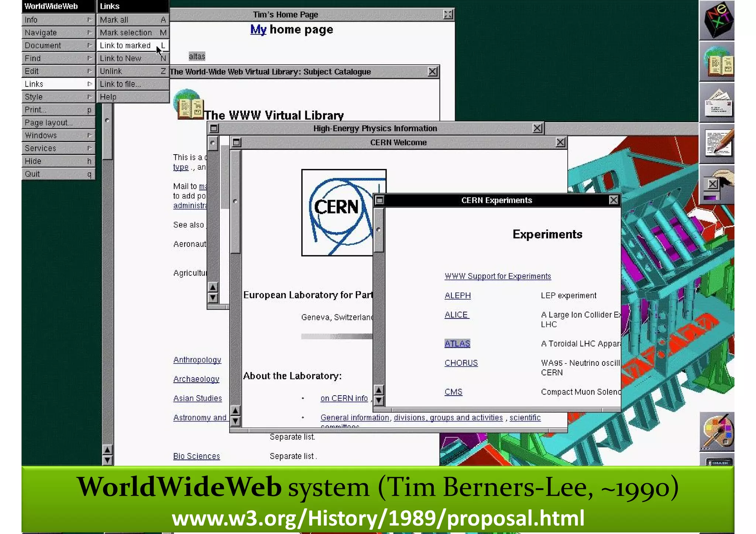Follow the Anthropology subject link
Screen dimensions: 756x534
(x=197, y=360)
